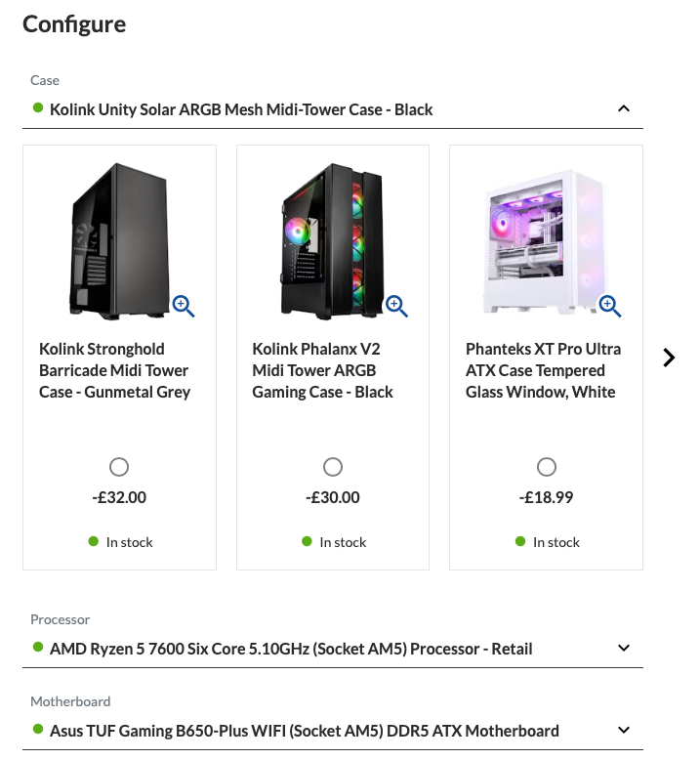Click the -£32.00 price on Stronghold card
Image resolution: width=700 pixels, height=760 pixels.
(x=119, y=497)
